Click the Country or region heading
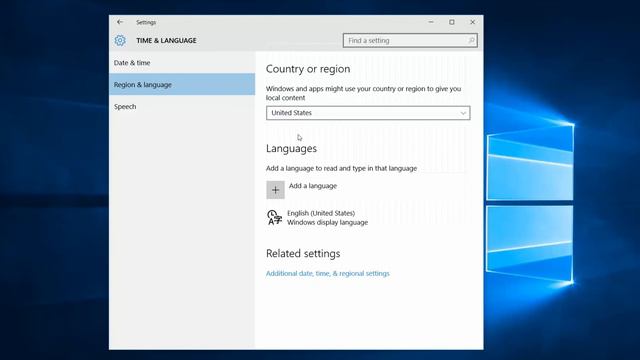 pyautogui.click(x=308, y=69)
